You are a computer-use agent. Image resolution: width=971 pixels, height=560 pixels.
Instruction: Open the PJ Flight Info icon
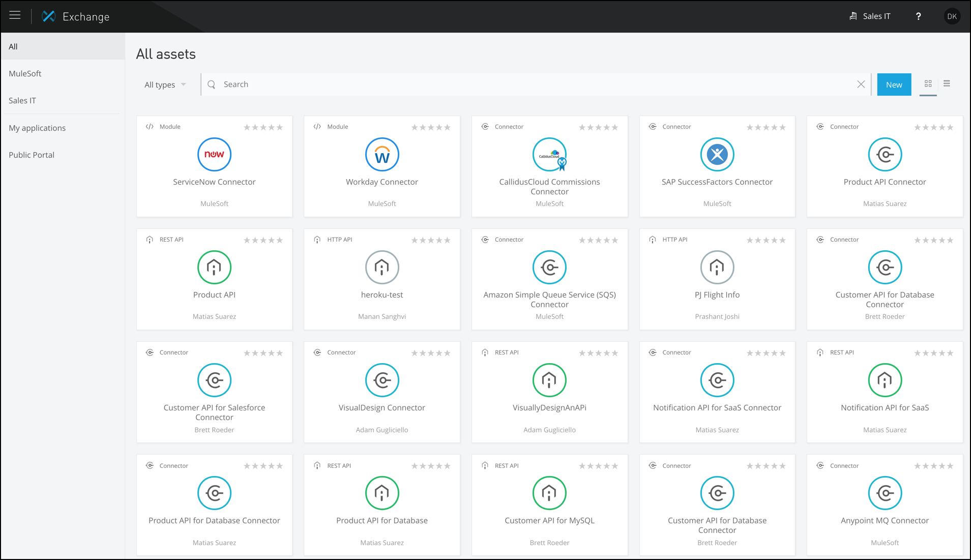(717, 267)
